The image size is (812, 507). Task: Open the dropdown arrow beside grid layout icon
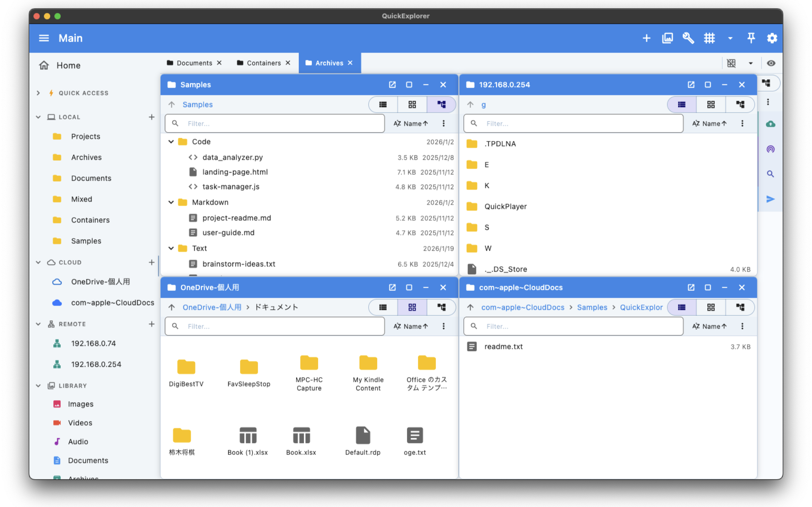pyautogui.click(x=730, y=38)
